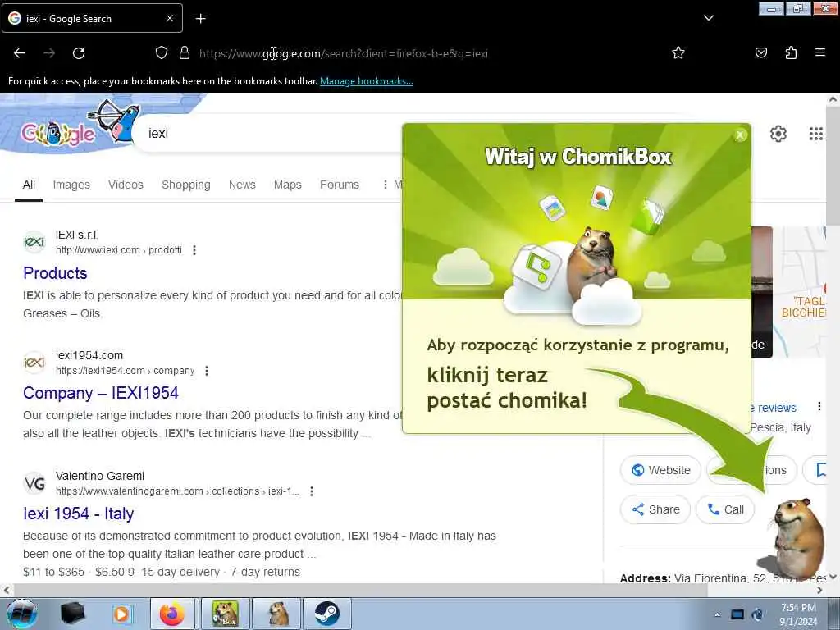The image size is (840, 630).
Task: Open the media player taskbar icon
Action: point(121,614)
